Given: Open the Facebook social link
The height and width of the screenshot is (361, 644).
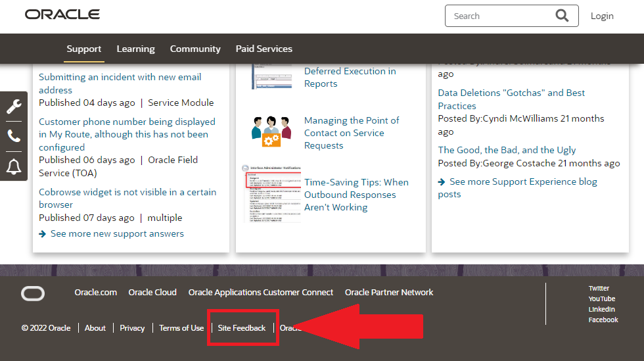Looking at the screenshot, I should (x=603, y=320).
